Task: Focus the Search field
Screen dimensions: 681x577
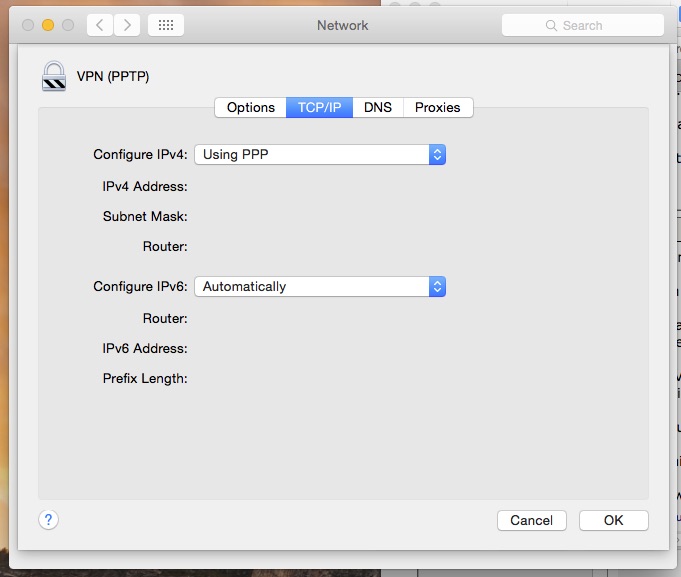Action: click(583, 25)
